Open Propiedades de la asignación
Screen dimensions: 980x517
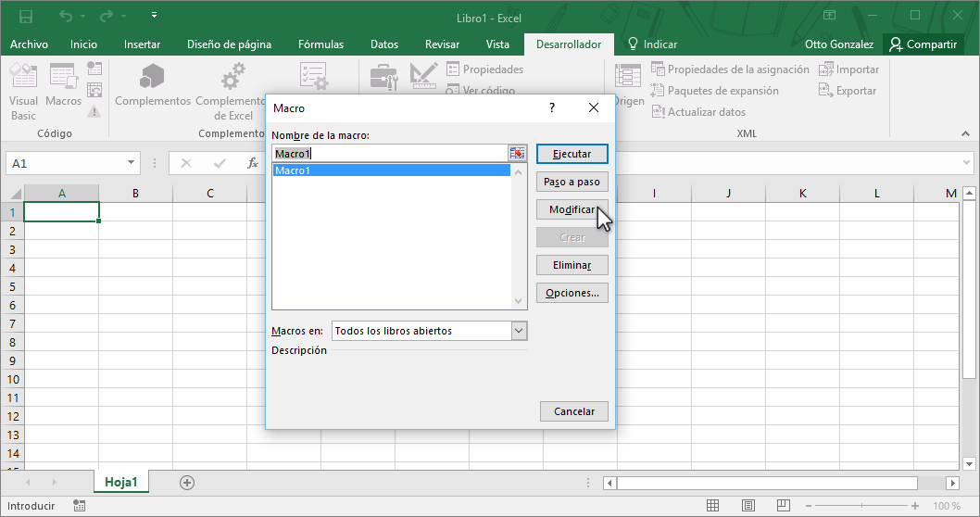coord(730,69)
